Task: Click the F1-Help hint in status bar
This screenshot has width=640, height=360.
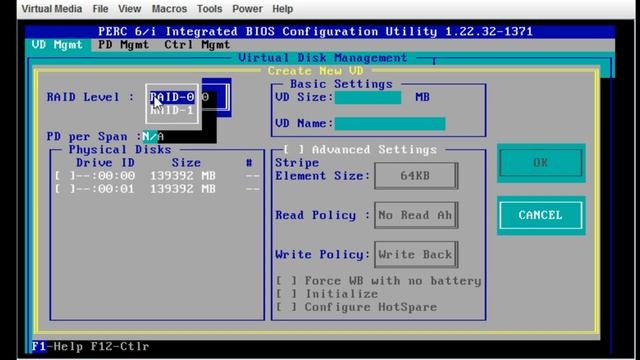Action: tap(57, 347)
